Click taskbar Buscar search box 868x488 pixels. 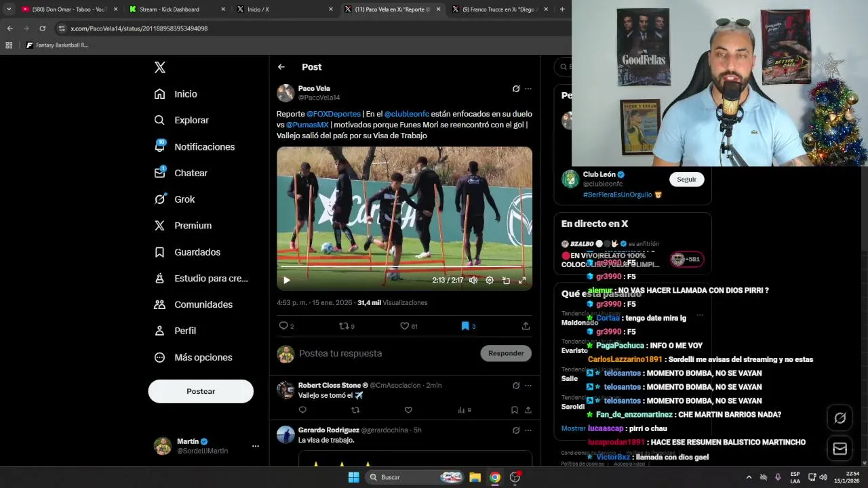(415, 477)
